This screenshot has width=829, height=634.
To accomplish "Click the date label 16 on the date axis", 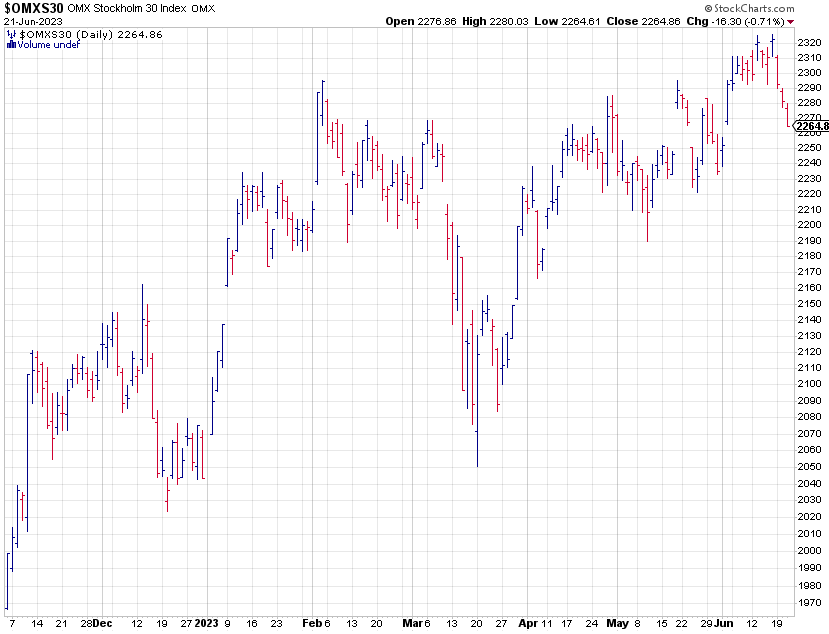I will pos(252,623).
